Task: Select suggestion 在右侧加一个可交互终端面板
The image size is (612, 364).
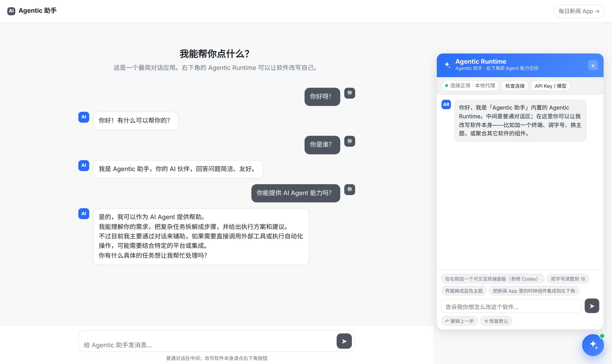Action: [x=493, y=279]
